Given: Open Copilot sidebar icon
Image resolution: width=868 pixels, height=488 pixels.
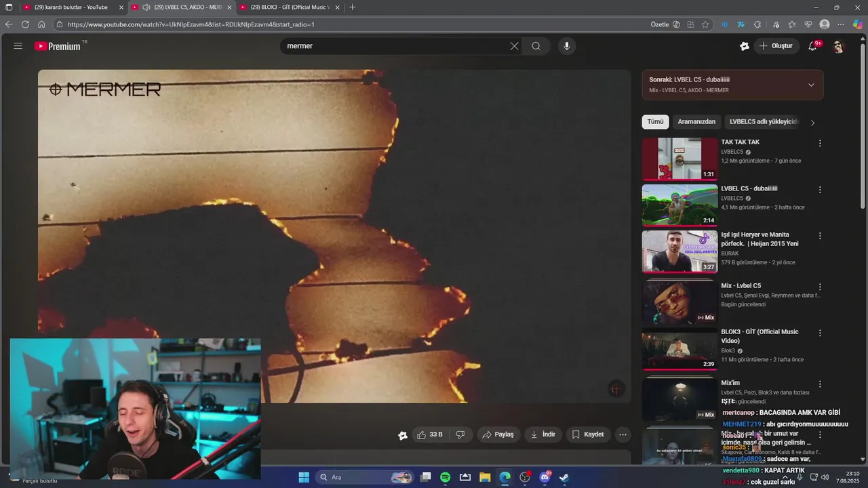Looking at the screenshot, I should coord(858,24).
